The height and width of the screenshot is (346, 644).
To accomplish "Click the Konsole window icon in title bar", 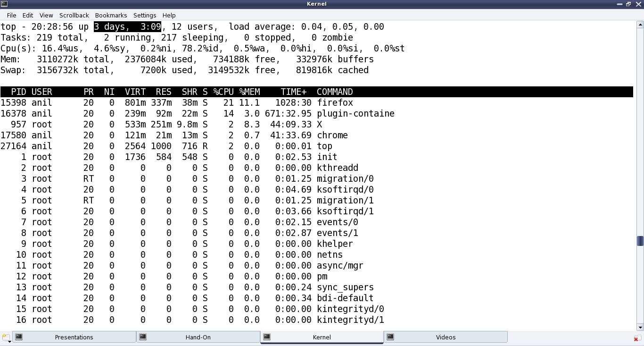I will 4,4.
